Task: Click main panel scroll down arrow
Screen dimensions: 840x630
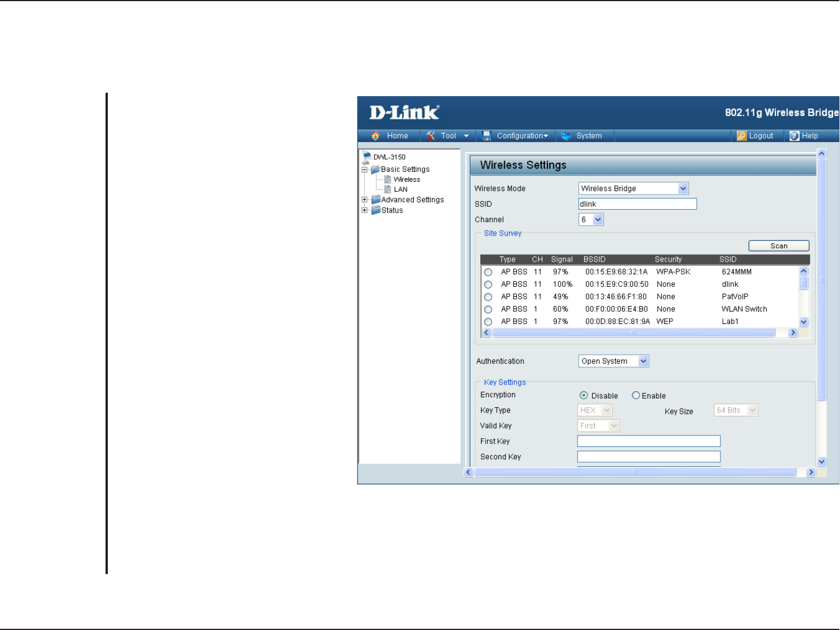Action: click(822, 462)
